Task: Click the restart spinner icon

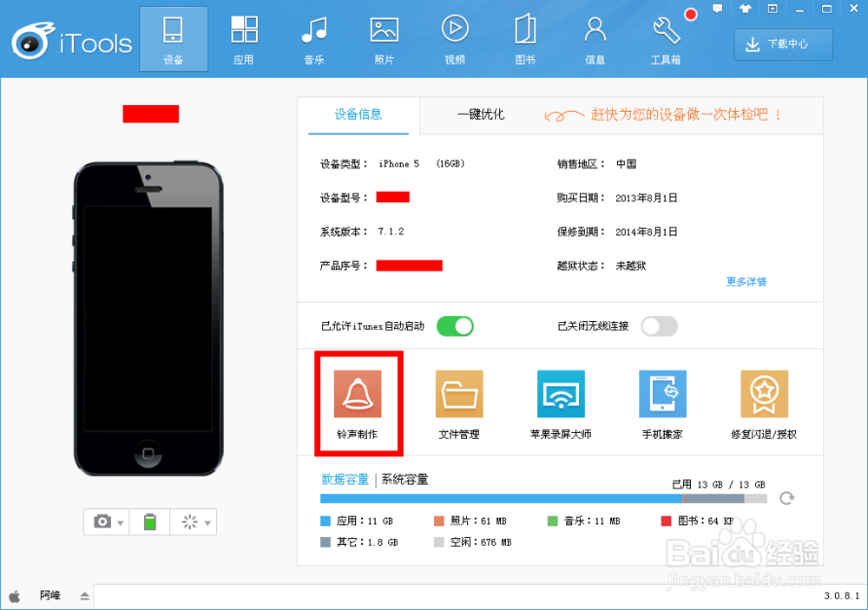Action: tap(190, 521)
